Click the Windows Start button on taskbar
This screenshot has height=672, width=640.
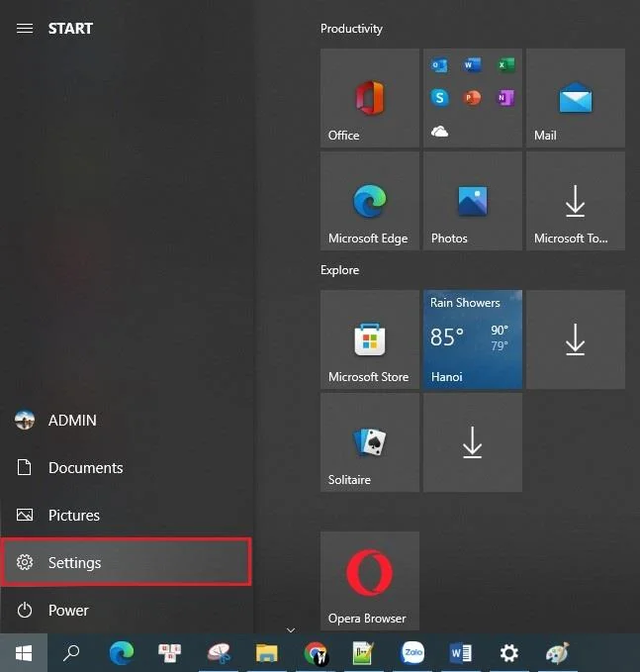coord(24,653)
